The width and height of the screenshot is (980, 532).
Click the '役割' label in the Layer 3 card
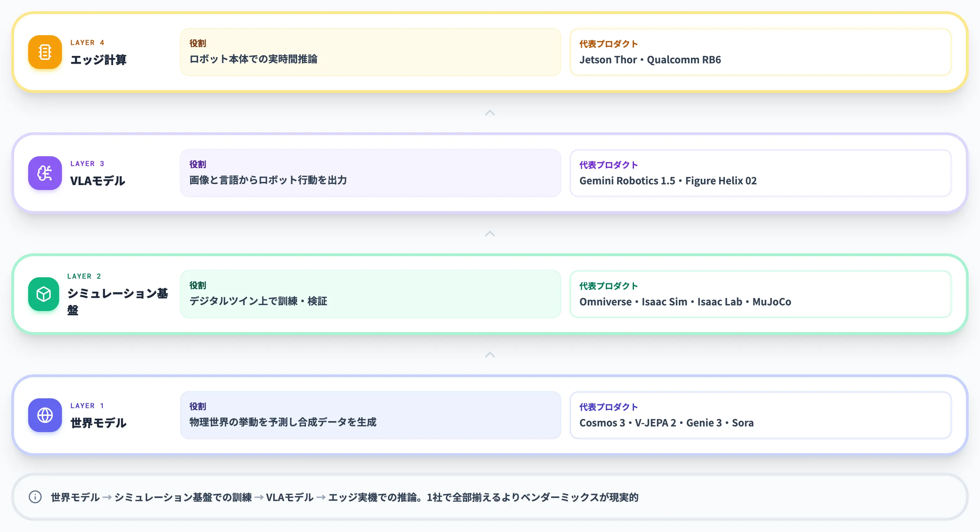click(x=198, y=164)
